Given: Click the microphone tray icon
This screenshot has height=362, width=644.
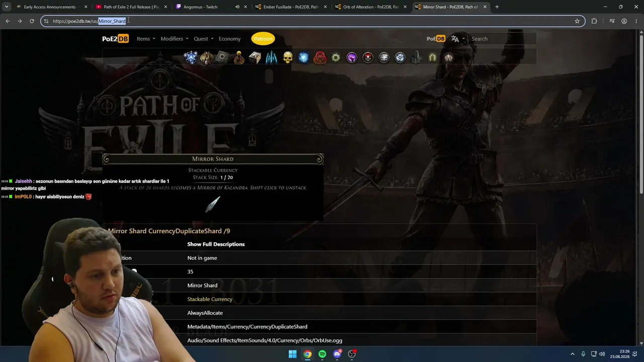Looking at the screenshot, I should tap(583, 354).
